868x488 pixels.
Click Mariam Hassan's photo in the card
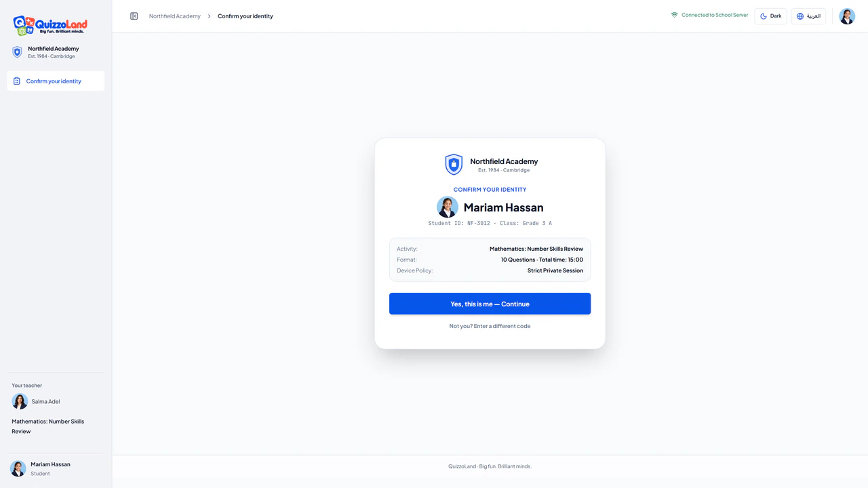coord(448,207)
